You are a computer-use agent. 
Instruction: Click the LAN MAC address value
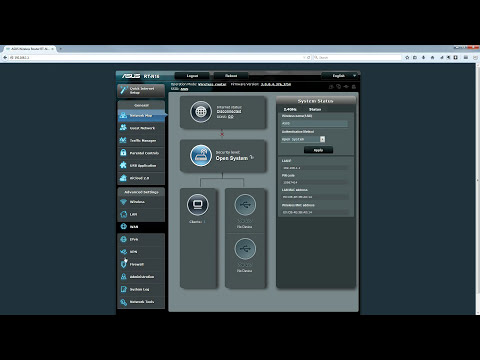[x=314, y=197]
